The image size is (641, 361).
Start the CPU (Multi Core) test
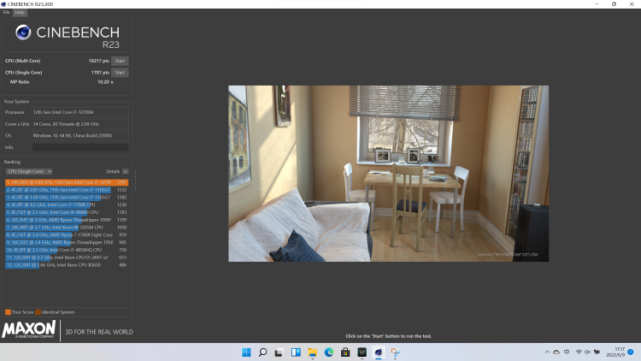pos(120,61)
